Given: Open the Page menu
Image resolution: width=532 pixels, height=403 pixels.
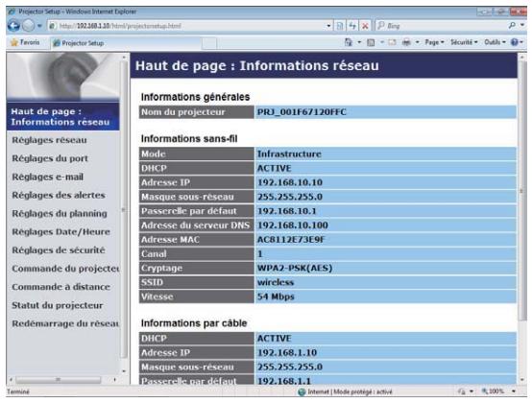Looking at the screenshot, I should coord(434,42).
